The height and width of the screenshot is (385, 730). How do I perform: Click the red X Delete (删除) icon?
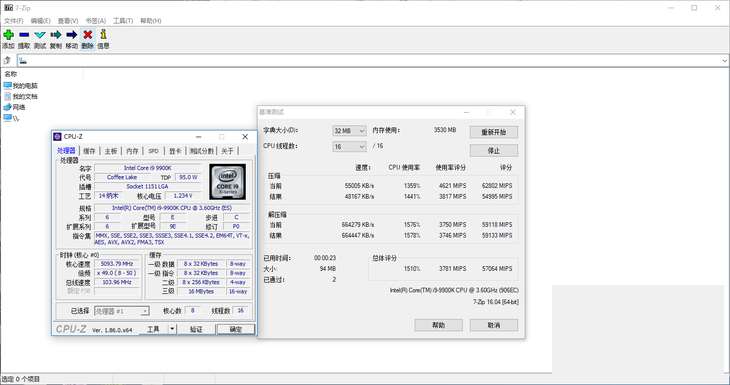pos(88,35)
